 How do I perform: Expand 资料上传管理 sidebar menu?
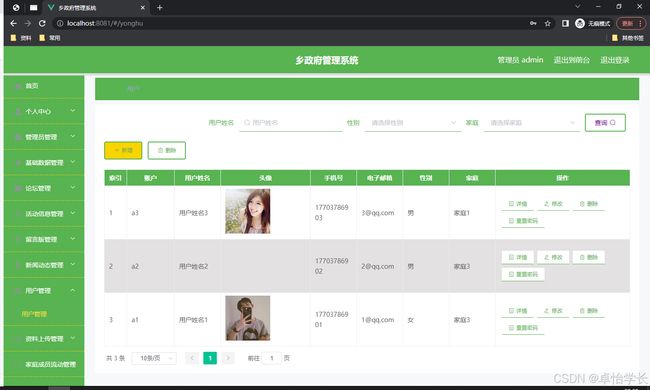[x=44, y=339]
